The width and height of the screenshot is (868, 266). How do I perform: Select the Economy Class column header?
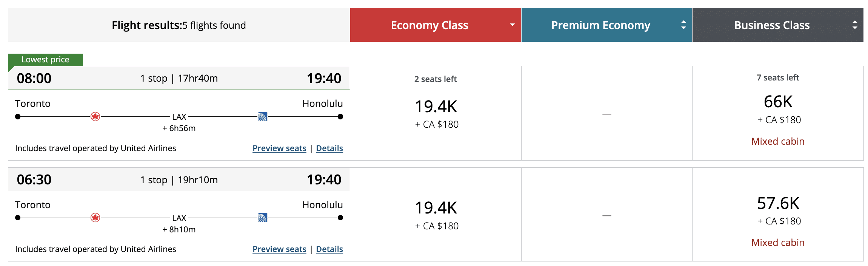point(429,25)
